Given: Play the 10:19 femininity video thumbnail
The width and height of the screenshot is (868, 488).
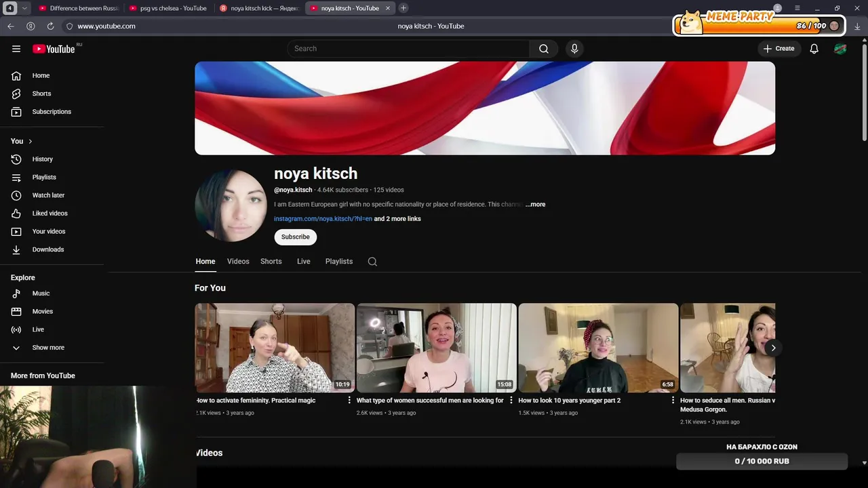Looking at the screenshot, I should pos(275,348).
